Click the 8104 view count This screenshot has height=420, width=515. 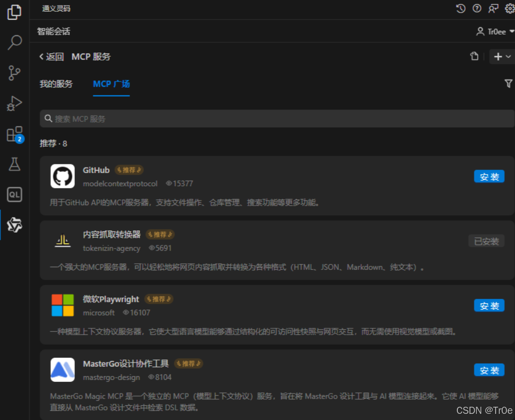[159, 377]
